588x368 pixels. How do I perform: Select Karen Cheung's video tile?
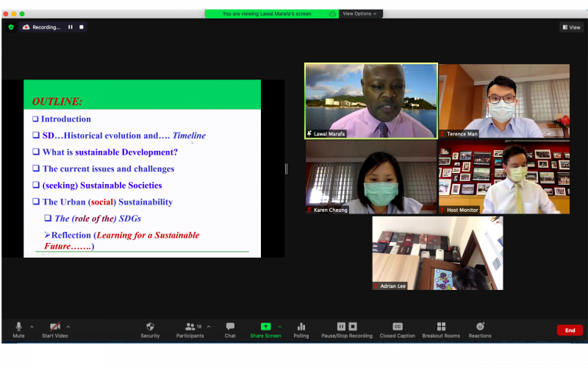point(371,177)
